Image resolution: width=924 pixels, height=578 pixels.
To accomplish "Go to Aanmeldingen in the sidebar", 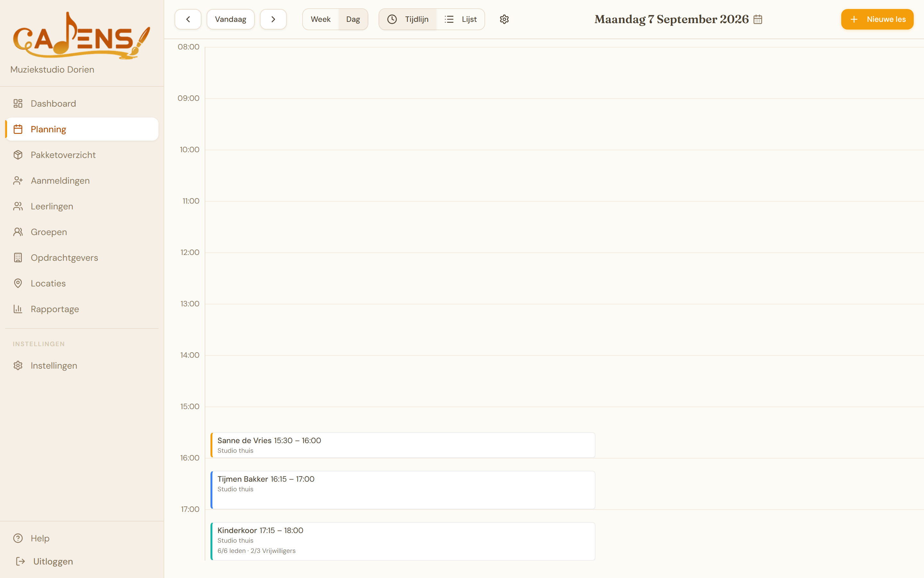I will 82,180.
